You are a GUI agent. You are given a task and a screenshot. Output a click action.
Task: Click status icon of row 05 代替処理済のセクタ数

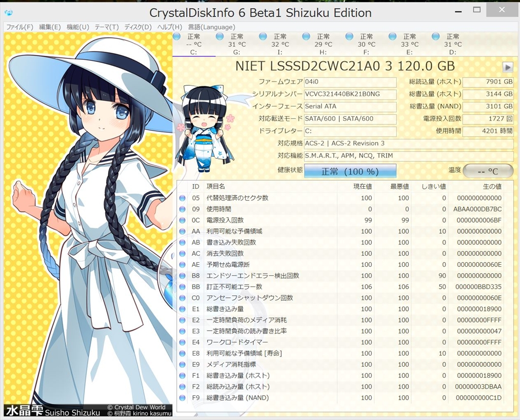click(182, 198)
